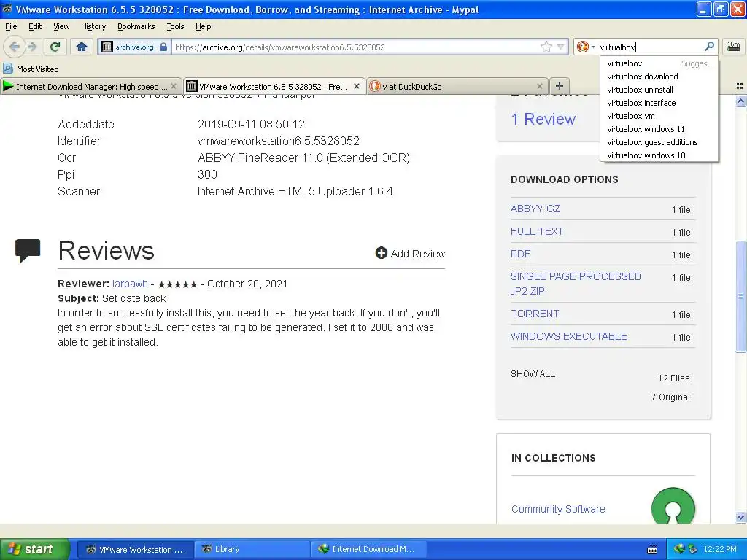Open the DuckDuckGo search engine selector
Screen dimensions: 747x560
coord(586,47)
